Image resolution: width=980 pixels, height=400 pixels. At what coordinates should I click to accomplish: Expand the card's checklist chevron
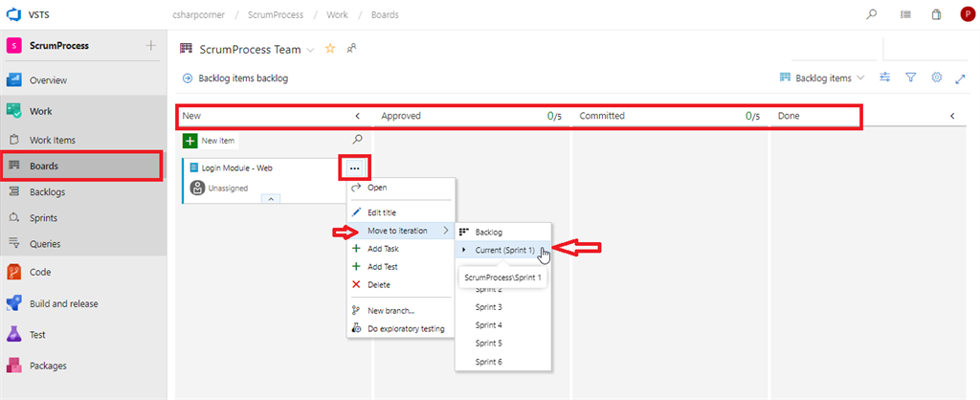pyautogui.click(x=271, y=198)
